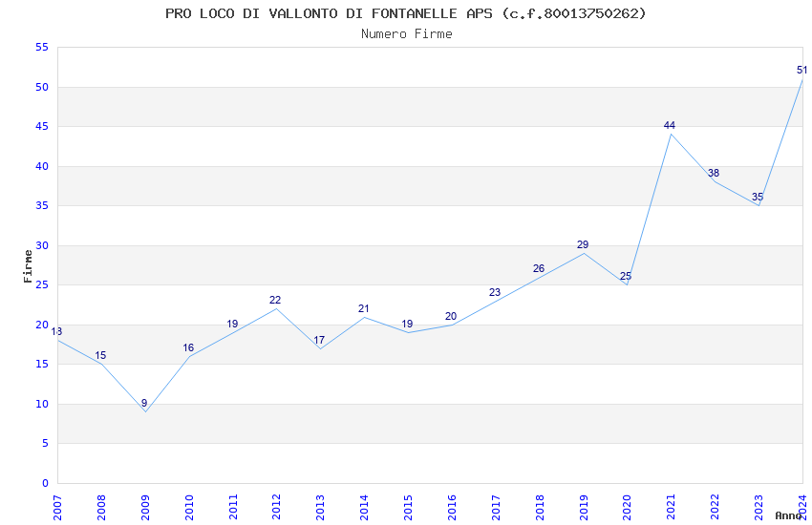The width and height of the screenshot is (812, 525).
Task: Select the Anno x-axis label
Action: [x=788, y=515]
